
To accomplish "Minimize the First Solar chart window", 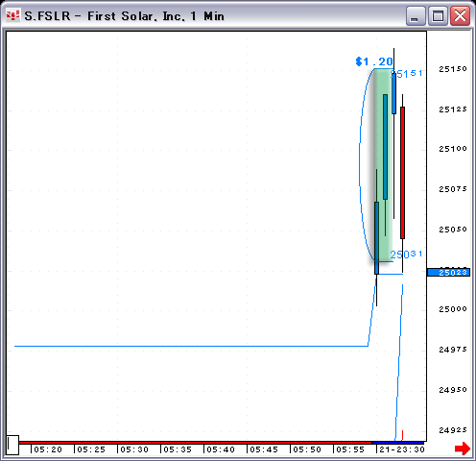I will (x=416, y=15).
